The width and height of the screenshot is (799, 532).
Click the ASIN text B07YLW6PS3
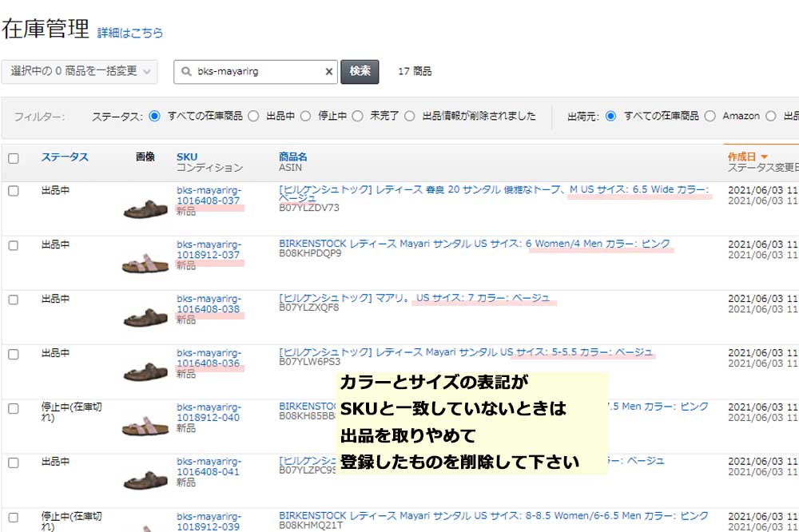309,362
